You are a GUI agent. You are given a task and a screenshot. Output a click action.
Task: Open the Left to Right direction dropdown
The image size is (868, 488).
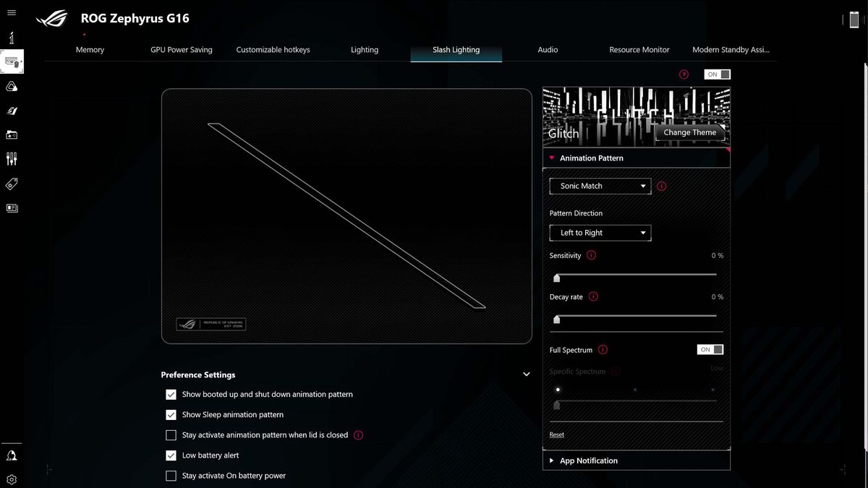(600, 233)
